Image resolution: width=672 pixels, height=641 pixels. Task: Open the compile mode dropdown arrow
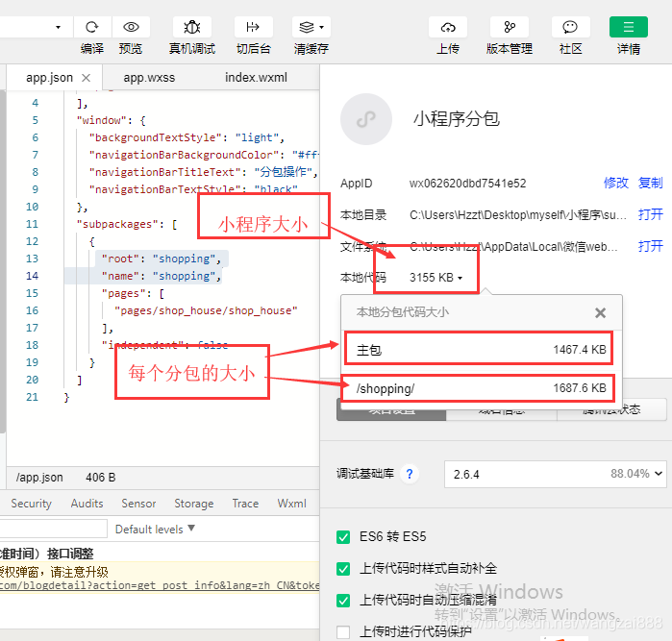pyautogui.click(x=58, y=28)
